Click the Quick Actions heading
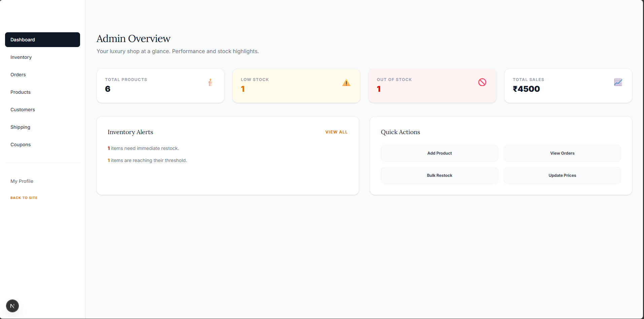This screenshot has width=644, height=319. point(400,132)
